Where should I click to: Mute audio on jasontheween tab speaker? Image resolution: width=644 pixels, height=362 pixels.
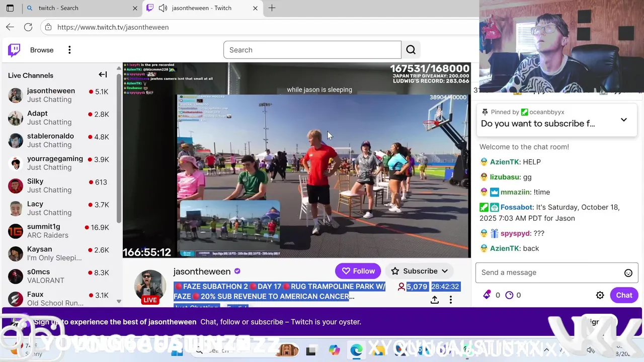163,8
